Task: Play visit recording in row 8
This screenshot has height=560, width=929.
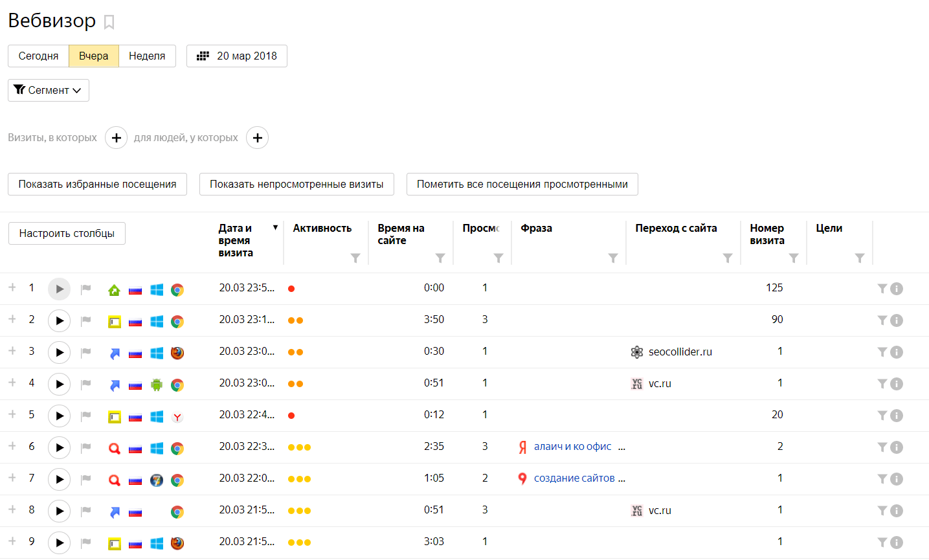Action: pyautogui.click(x=59, y=511)
